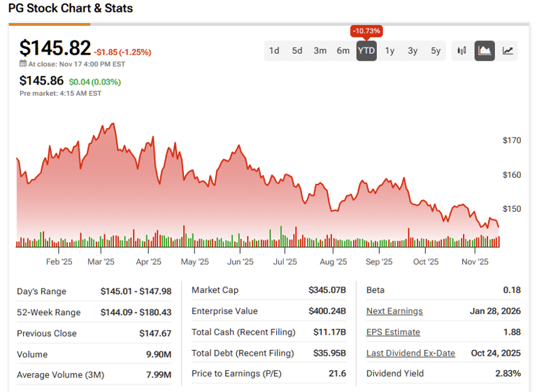537x392 pixels.
Task: Click the -10.73% YTD change badge
Action: click(366, 31)
